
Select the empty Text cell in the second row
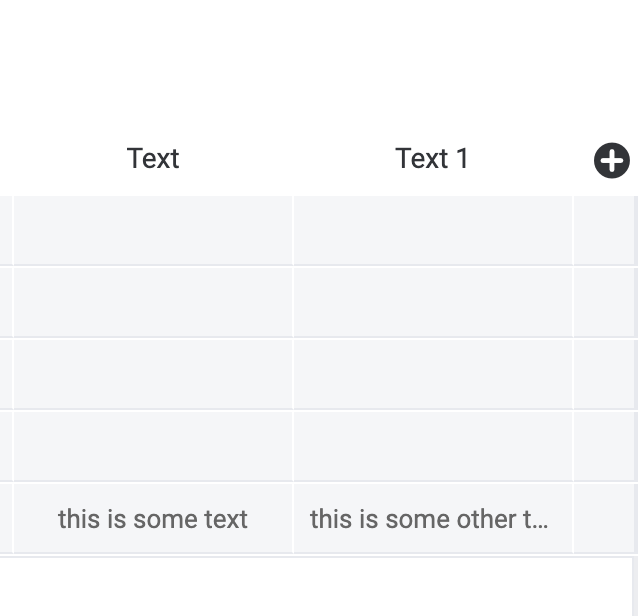coord(153,302)
